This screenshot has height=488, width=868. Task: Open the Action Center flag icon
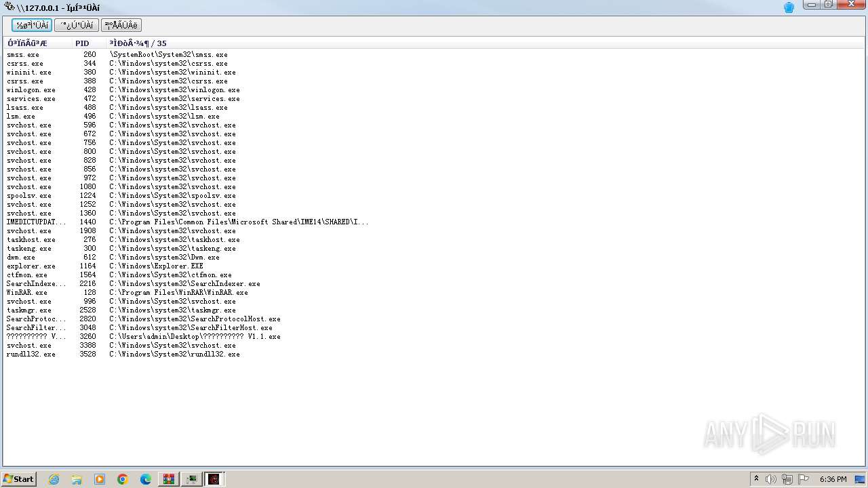click(804, 479)
